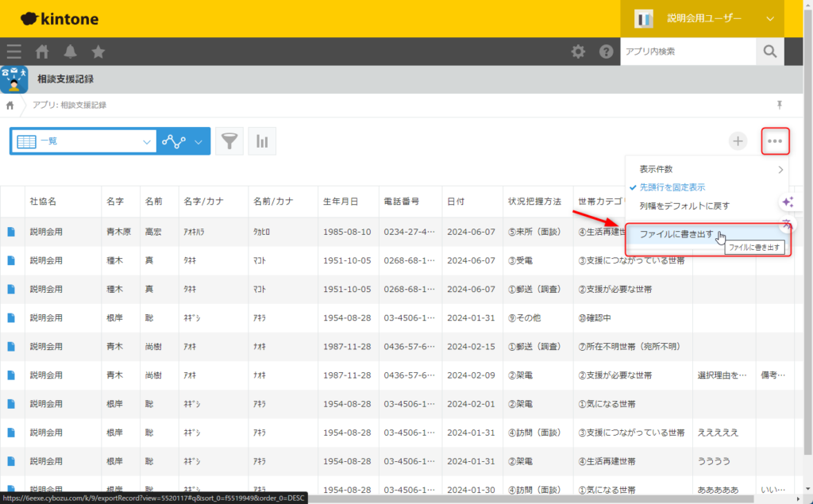Click the search magnifier button
This screenshot has width=813, height=504.
point(769,52)
